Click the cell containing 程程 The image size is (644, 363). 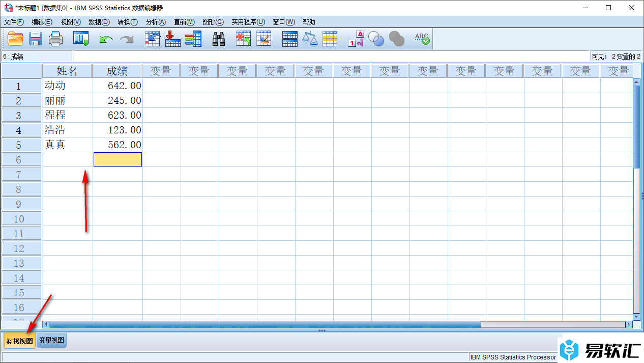pos(68,115)
